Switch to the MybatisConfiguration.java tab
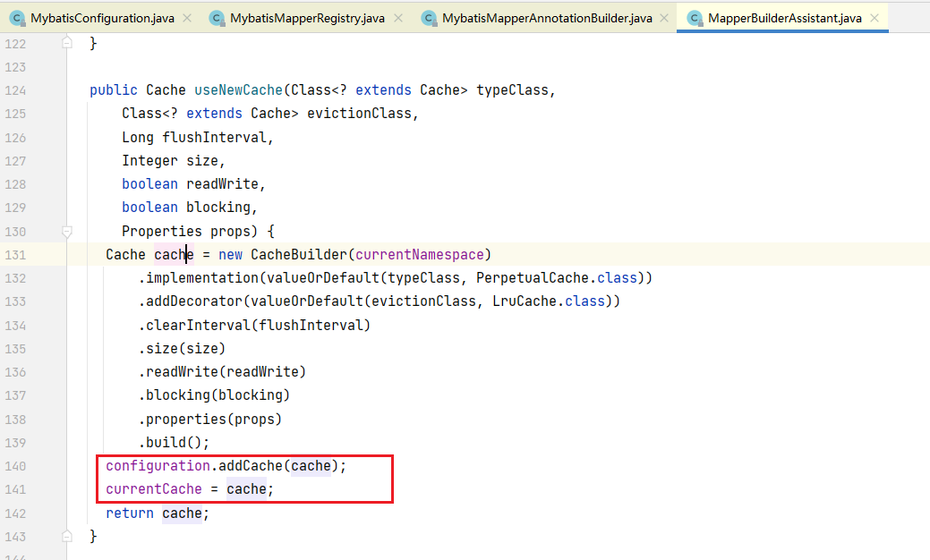 pos(102,18)
